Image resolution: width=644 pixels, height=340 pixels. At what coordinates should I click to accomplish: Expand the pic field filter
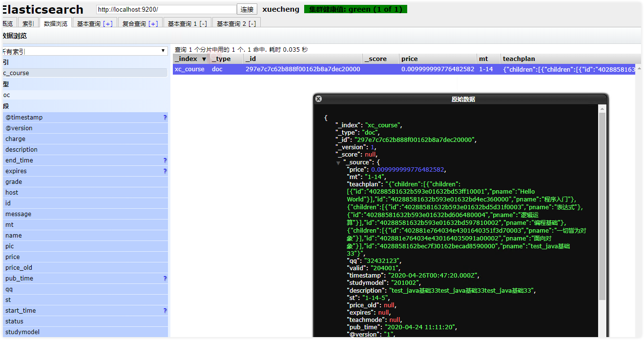tap(84, 246)
